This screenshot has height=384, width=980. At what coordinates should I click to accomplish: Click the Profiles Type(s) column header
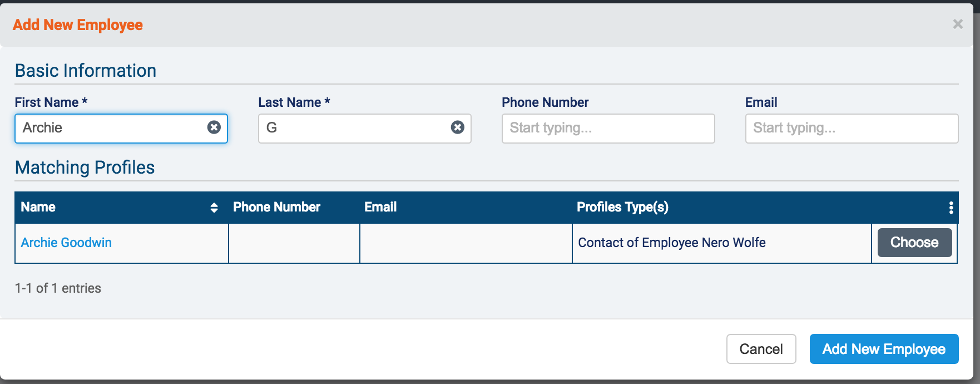tap(622, 207)
